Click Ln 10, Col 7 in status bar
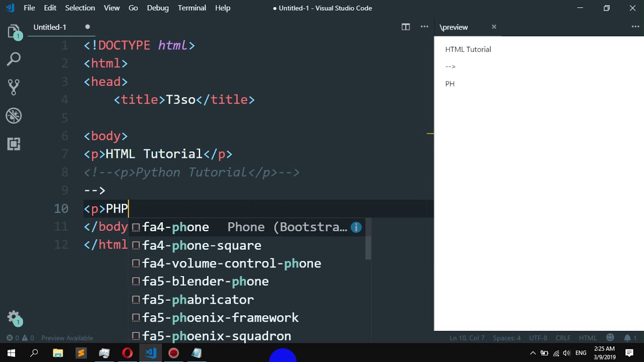 467,338
